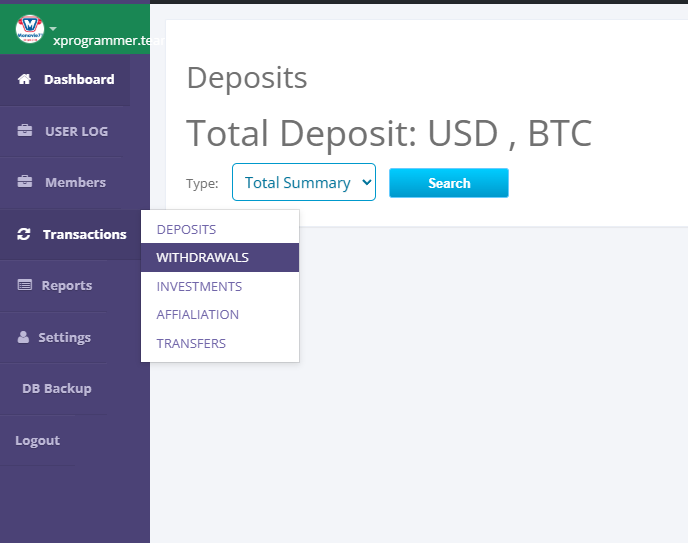
Task: Click the round site logo in header
Action: tap(29, 28)
